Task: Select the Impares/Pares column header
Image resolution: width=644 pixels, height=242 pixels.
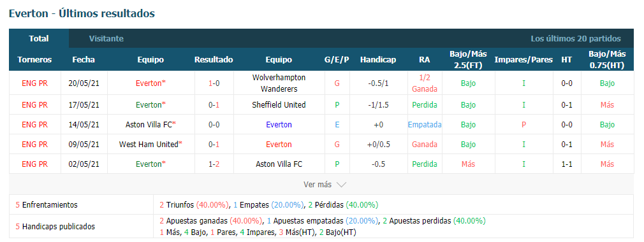Action: 523,59
